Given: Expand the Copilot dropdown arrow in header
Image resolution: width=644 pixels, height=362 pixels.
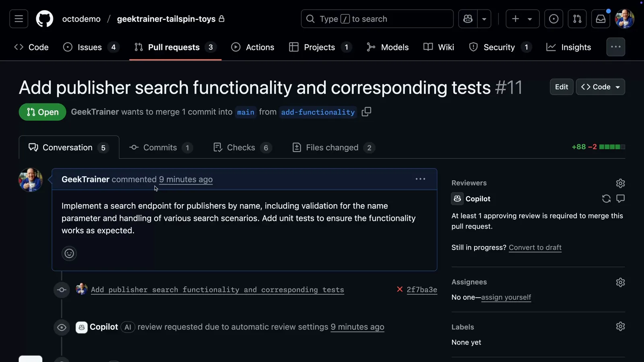Looking at the screenshot, I should click(484, 19).
